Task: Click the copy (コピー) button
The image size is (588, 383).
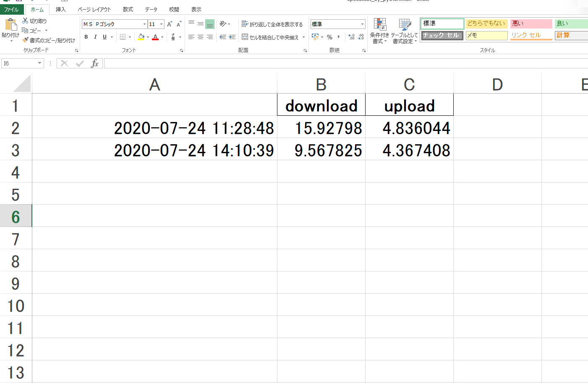Action: click(32, 31)
